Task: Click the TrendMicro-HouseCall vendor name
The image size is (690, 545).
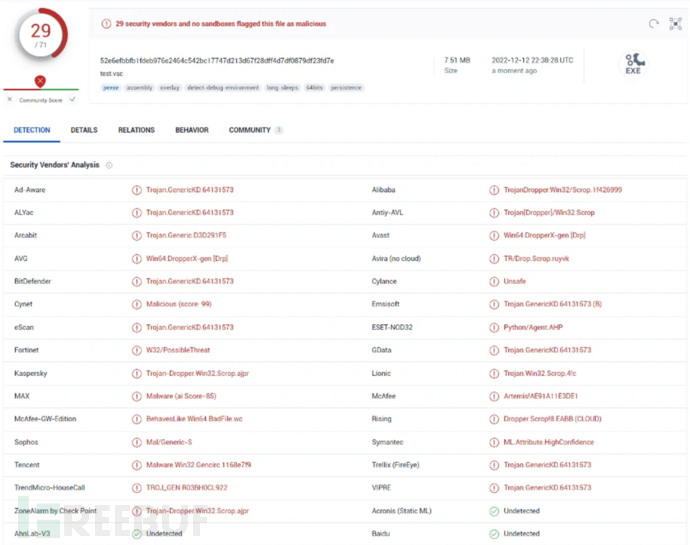Action: point(50,488)
